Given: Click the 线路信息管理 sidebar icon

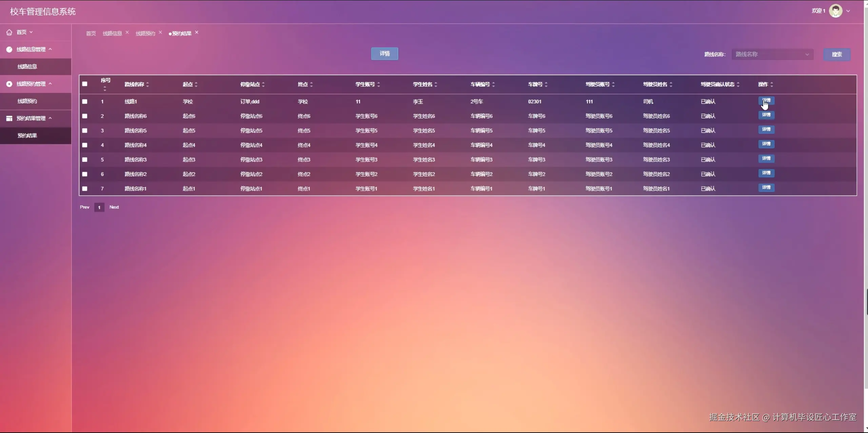Looking at the screenshot, I should [x=9, y=49].
